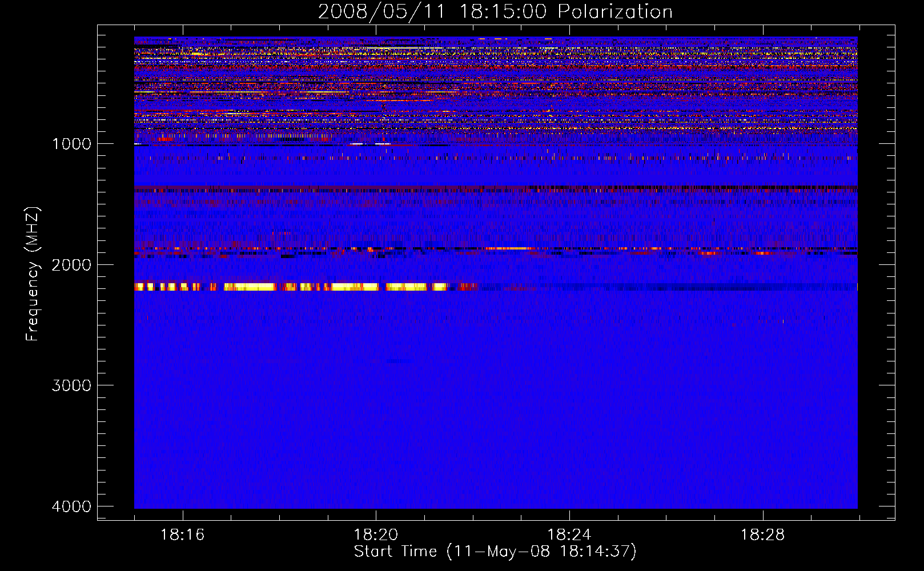This screenshot has height=571, width=924.
Task: Click the 18:24 time tick label
Action: [x=569, y=535]
